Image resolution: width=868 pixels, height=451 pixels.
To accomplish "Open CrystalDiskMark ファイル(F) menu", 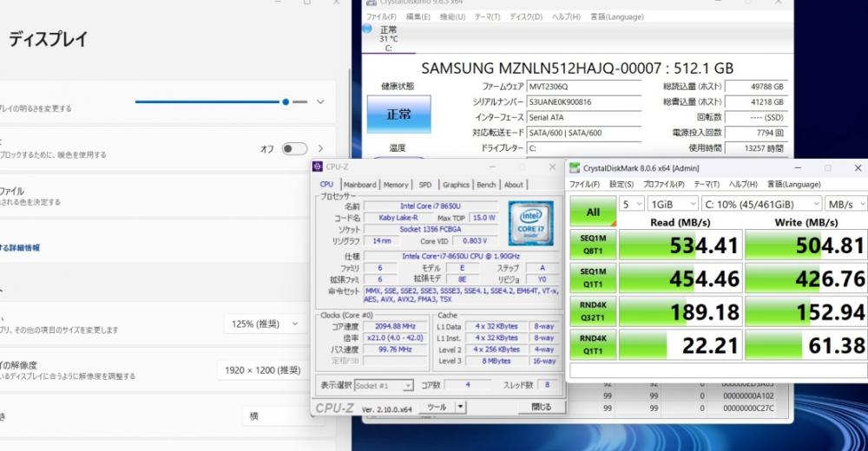I will coord(584,184).
